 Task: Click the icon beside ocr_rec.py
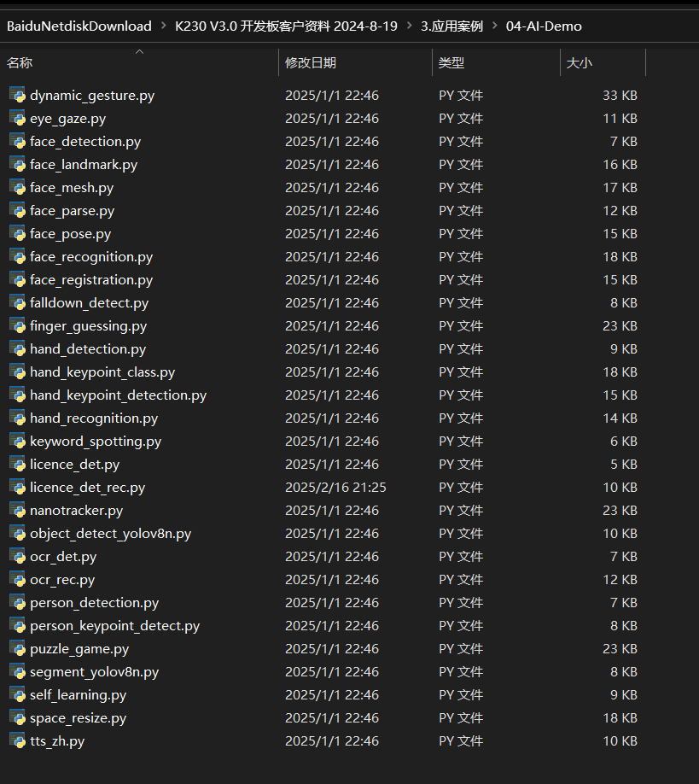[17, 579]
